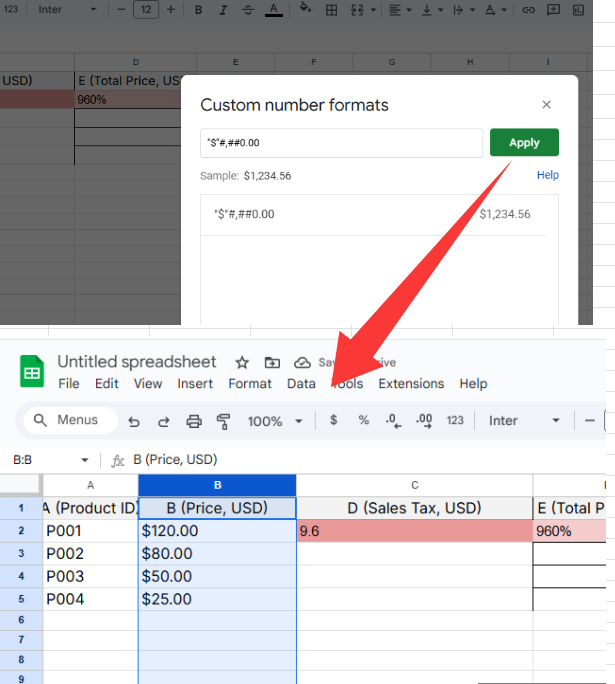Open the Format menu

pos(250,384)
